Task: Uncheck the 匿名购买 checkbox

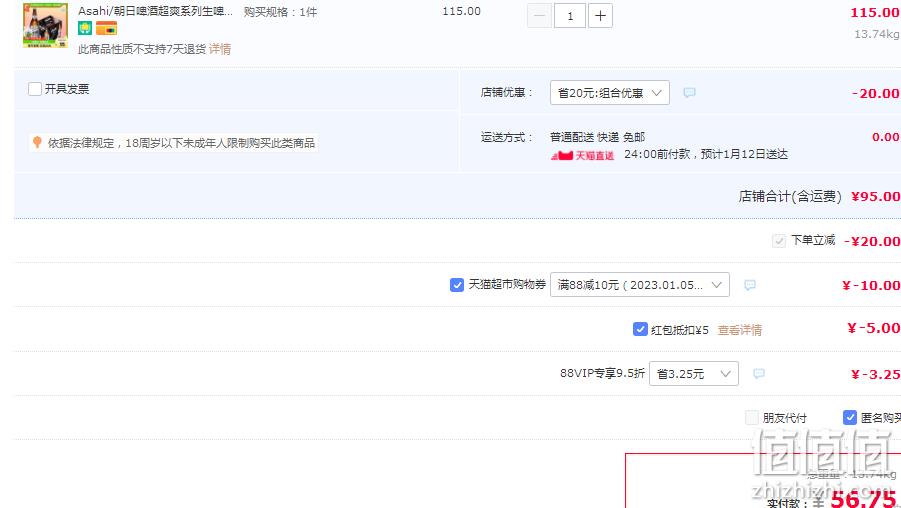Action: tap(849, 418)
